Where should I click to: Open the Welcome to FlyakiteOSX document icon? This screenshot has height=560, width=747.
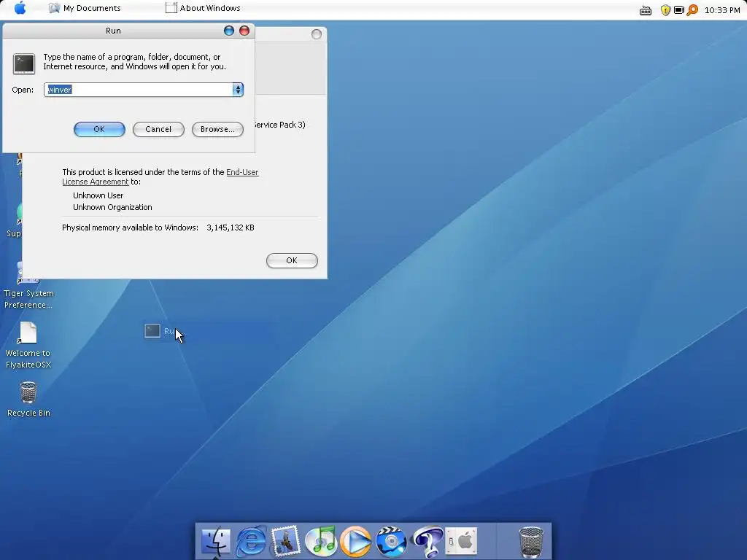[x=28, y=345]
